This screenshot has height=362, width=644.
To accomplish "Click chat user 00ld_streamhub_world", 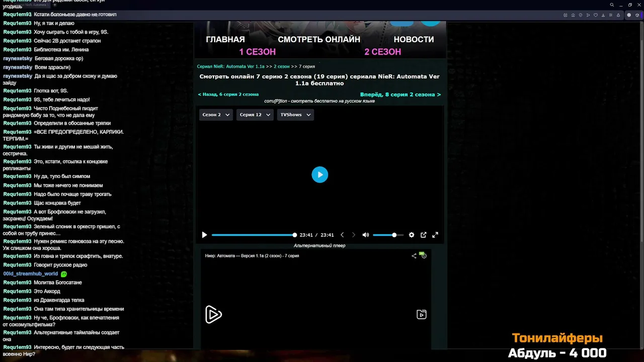I will point(30,274).
